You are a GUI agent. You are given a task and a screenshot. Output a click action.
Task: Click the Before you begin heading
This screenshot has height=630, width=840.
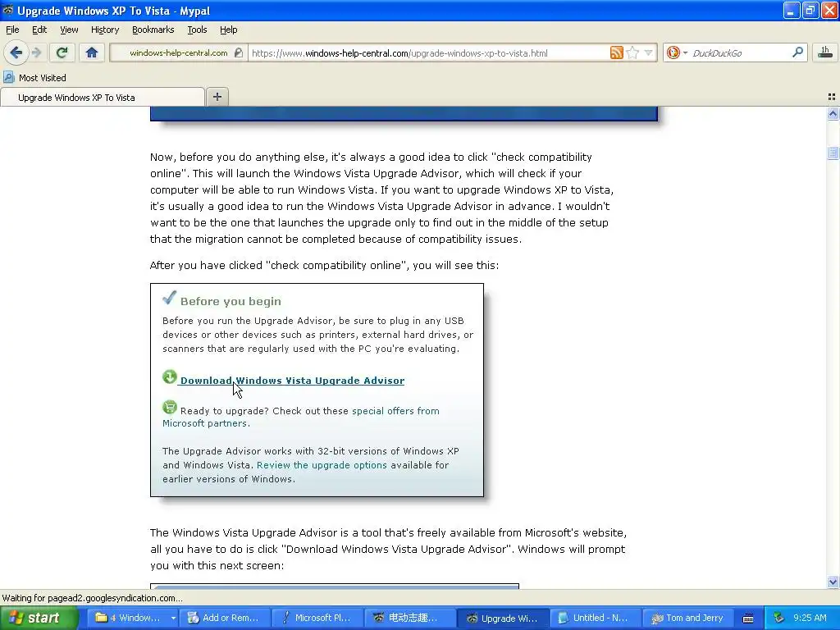point(231,301)
